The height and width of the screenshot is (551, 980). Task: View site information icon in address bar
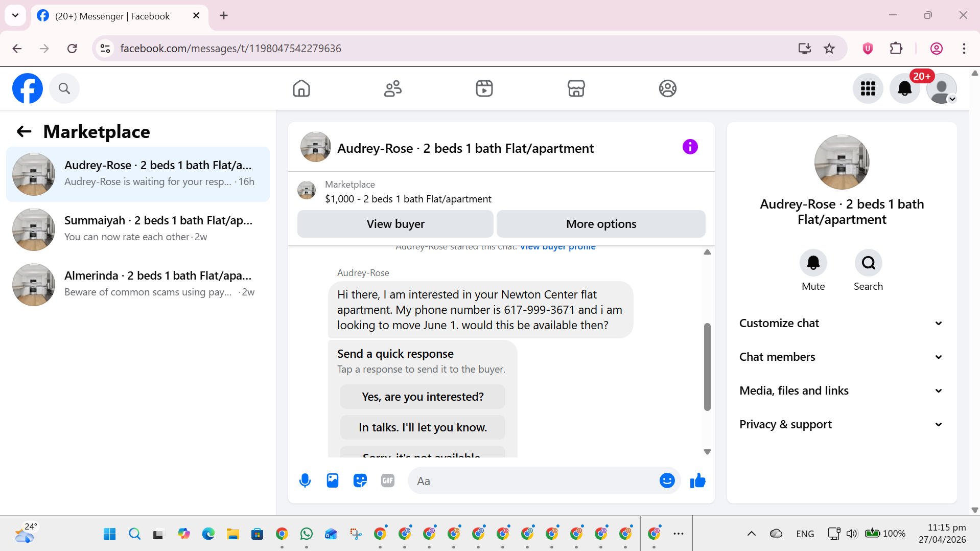tap(105, 49)
